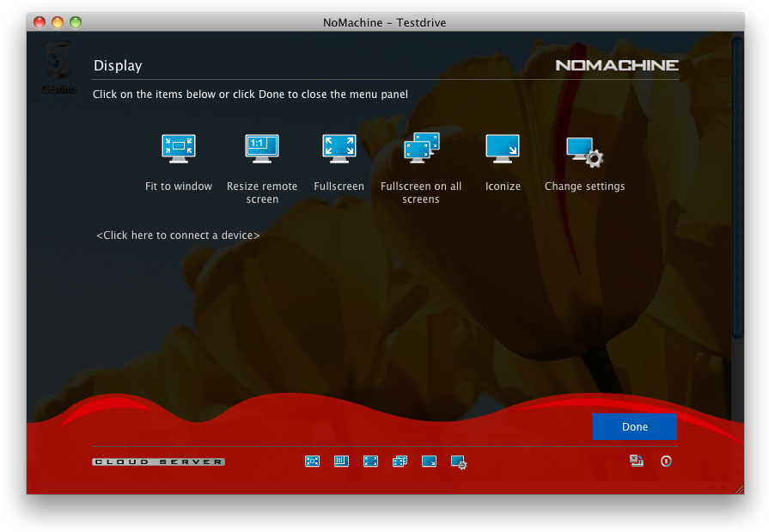Screen dimensions: 769x532
Task: Close the NoMachine Testdrive window
Action: click(x=40, y=22)
